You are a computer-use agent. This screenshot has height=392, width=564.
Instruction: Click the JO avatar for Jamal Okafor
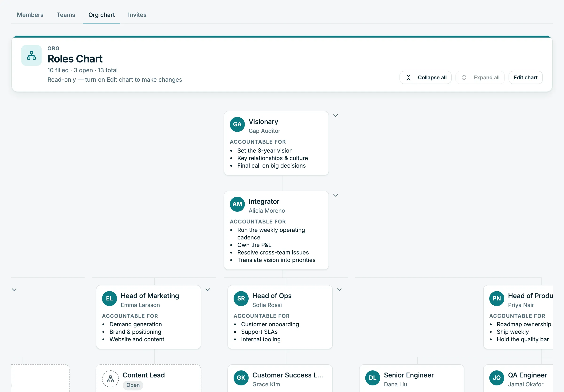point(497,378)
